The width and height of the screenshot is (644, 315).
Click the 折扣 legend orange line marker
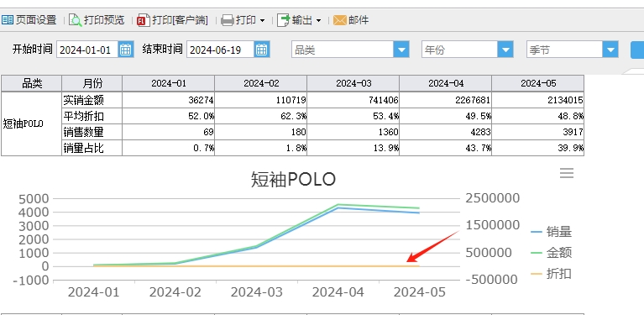[x=537, y=274]
